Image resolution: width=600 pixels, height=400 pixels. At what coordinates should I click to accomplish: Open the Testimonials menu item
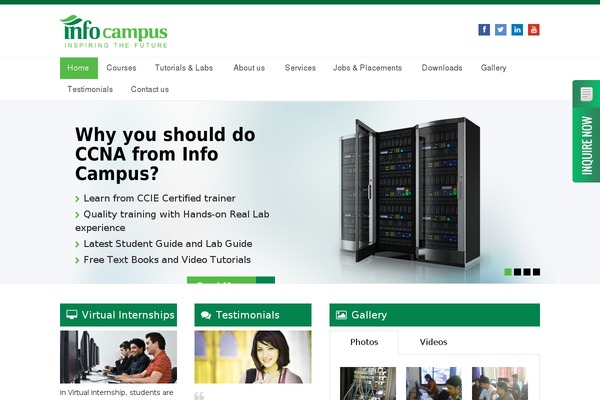(90, 89)
